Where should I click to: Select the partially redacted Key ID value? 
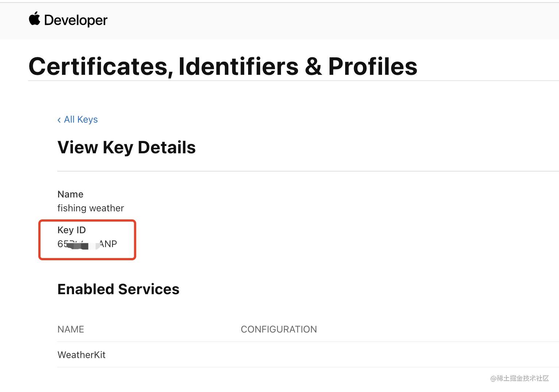coord(87,244)
